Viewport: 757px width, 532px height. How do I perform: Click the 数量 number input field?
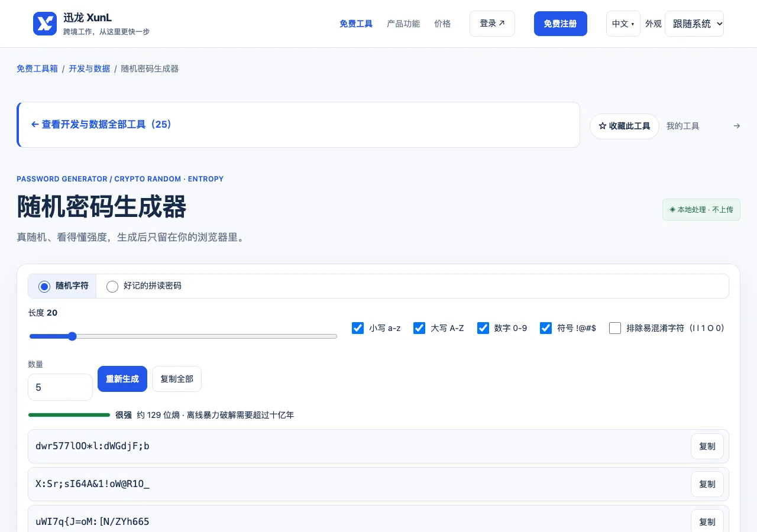pyautogui.click(x=60, y=387)
